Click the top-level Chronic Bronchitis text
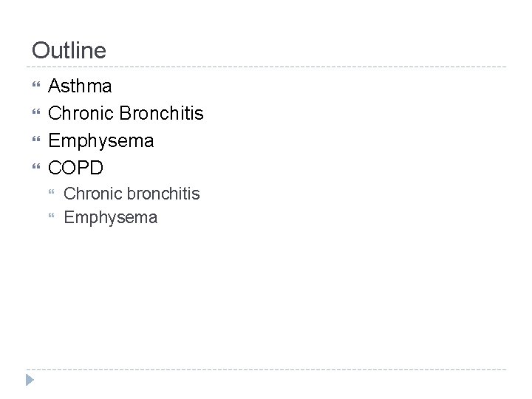This screenshot has height=399, width=532. click(126, 114)
